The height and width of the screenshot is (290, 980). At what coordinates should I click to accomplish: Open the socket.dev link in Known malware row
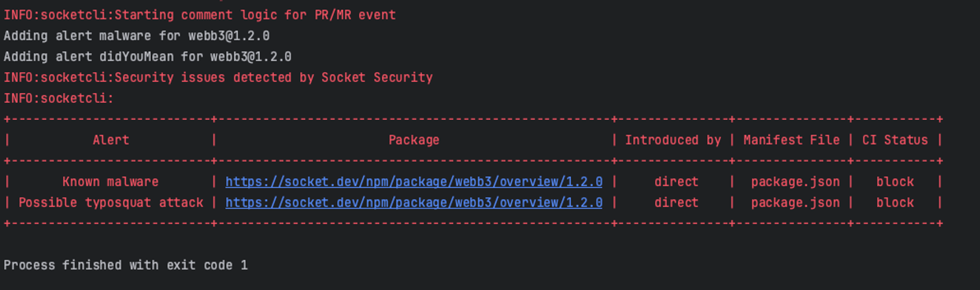414,182
